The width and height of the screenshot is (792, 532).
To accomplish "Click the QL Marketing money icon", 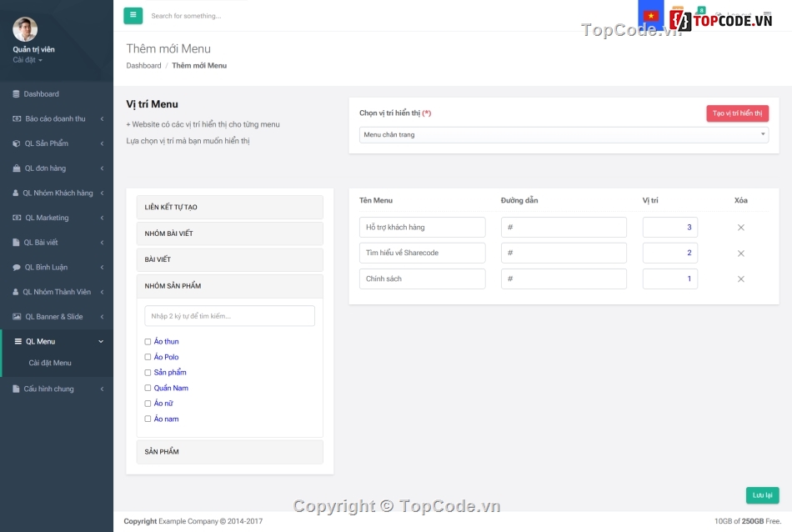I will (17, 218).
